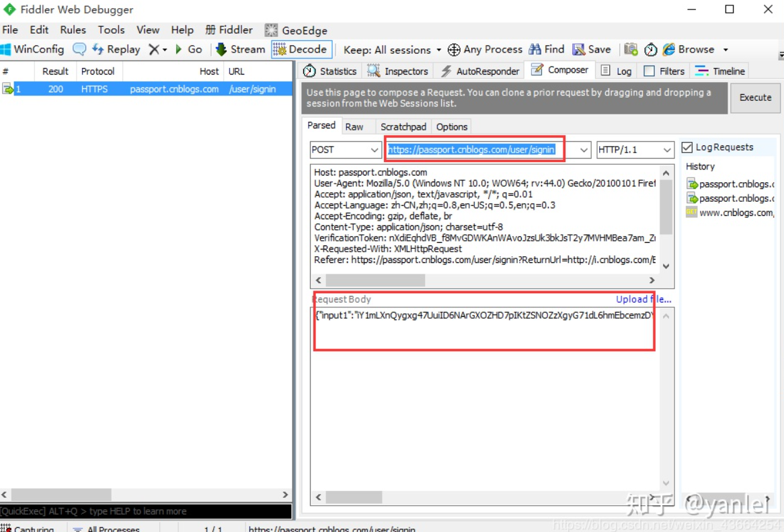
Task: Click the Protocol column header
Action: point(98,71)
